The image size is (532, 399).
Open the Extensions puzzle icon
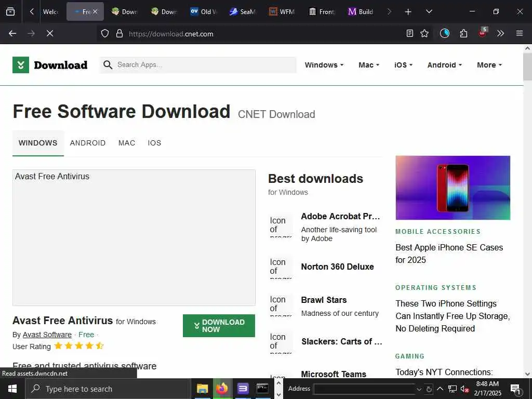pyautogui.click(x=463, y=34)
